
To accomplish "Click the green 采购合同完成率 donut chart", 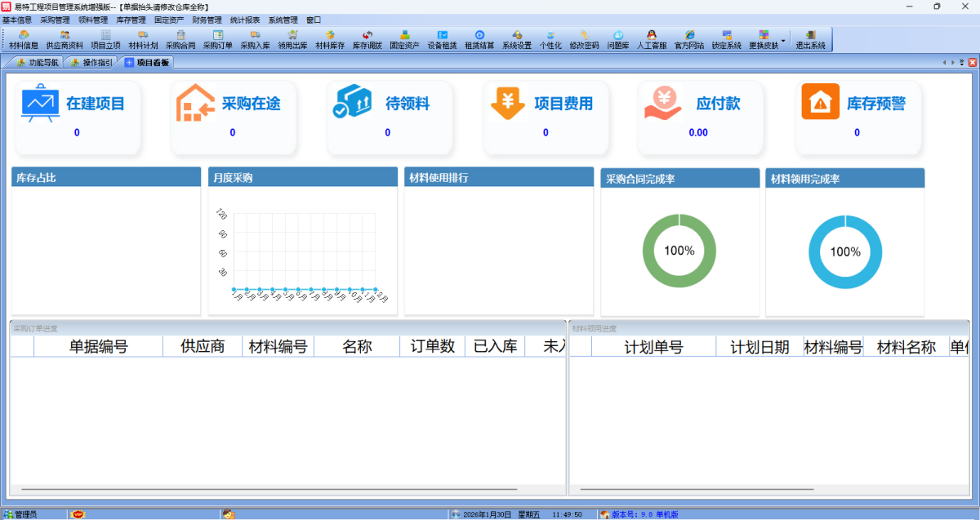I will coord(679,251).
